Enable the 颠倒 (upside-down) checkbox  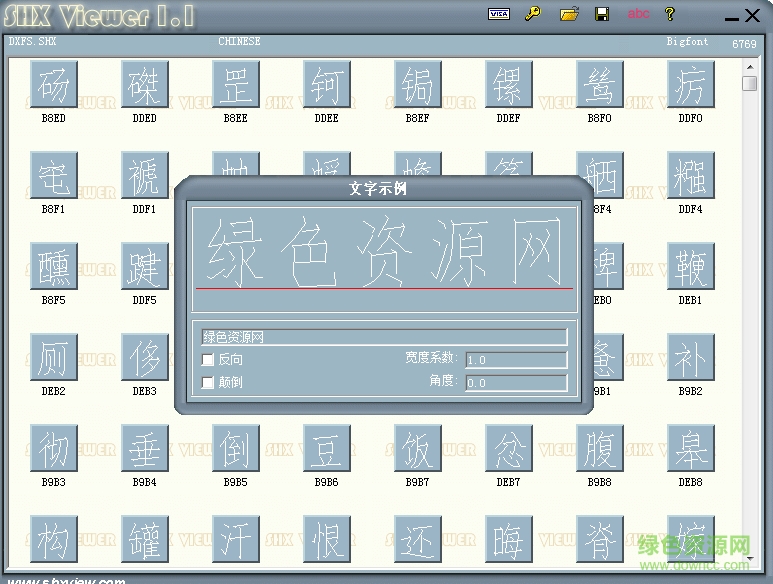click(208, 382)
